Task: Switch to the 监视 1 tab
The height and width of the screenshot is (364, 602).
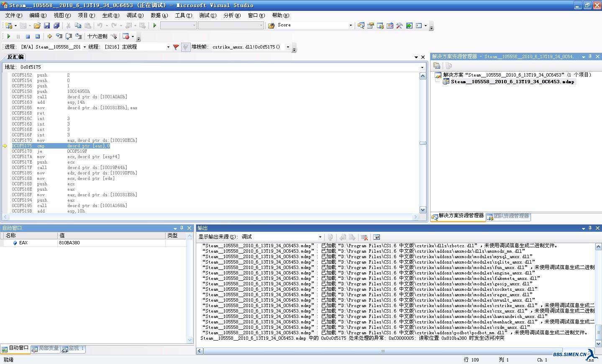Action: tap(73, 348)
